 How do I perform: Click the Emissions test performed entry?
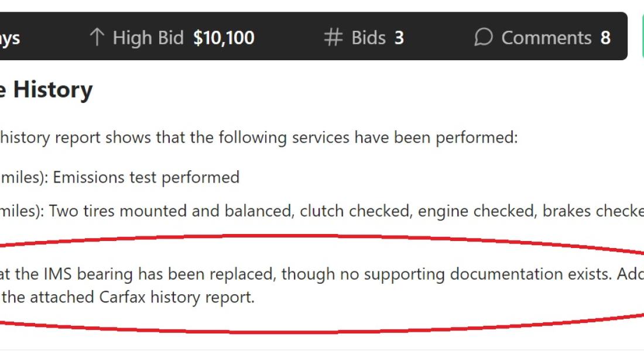click(146, 177)
